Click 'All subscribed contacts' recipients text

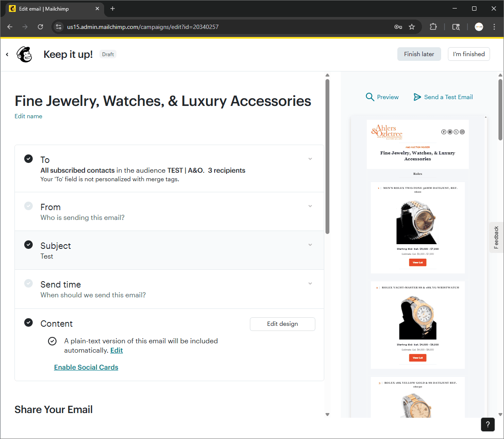[77, 170]
